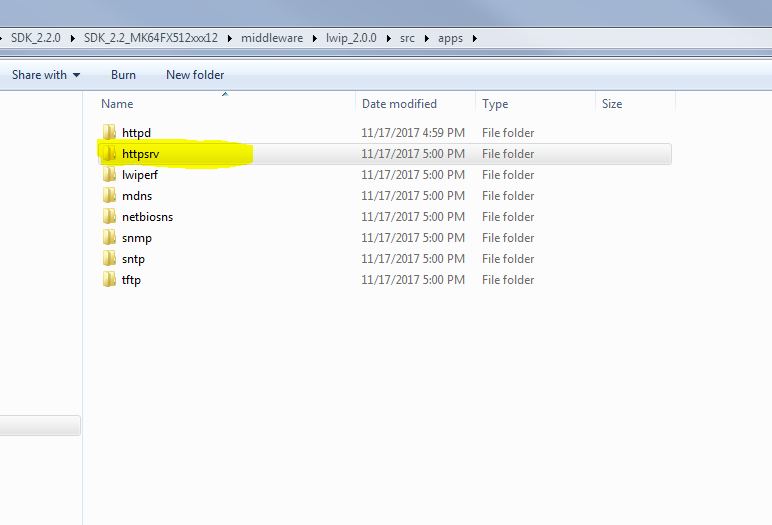Select the httpd folder name

[x=136, y=133]
